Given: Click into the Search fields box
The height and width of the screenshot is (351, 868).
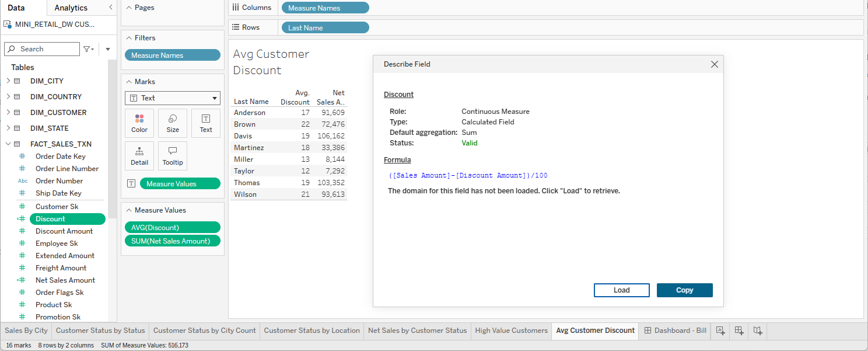Looking at the screenshot, I should click(47, 49).
